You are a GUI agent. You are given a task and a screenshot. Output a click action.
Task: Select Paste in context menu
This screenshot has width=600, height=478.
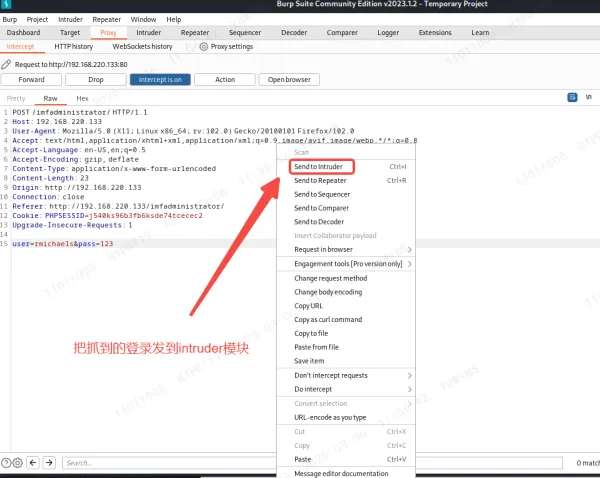click(346, 459)
